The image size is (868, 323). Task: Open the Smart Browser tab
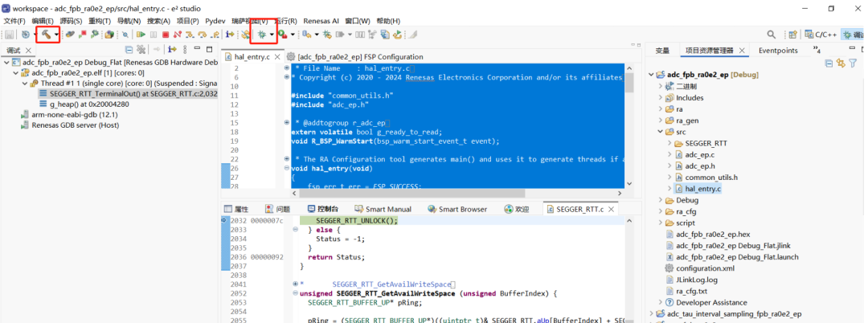pos(457,209)
